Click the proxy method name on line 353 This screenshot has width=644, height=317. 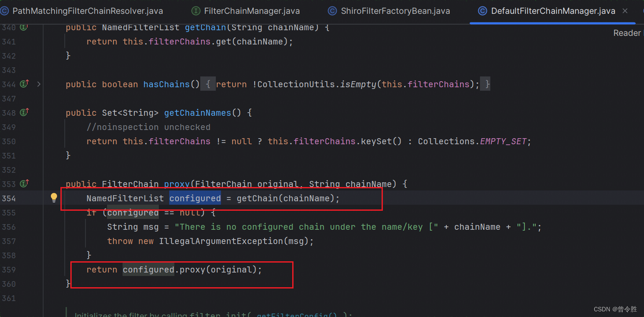[x=177, y=184]
